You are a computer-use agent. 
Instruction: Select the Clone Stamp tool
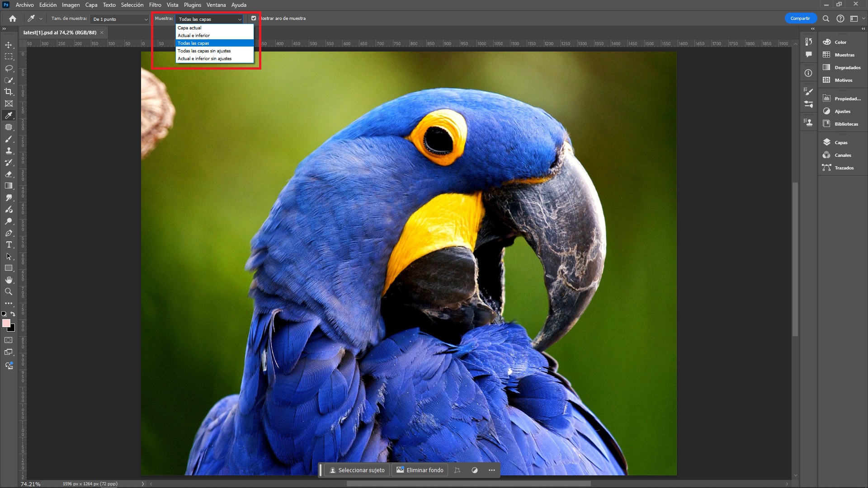coord(9,150)
